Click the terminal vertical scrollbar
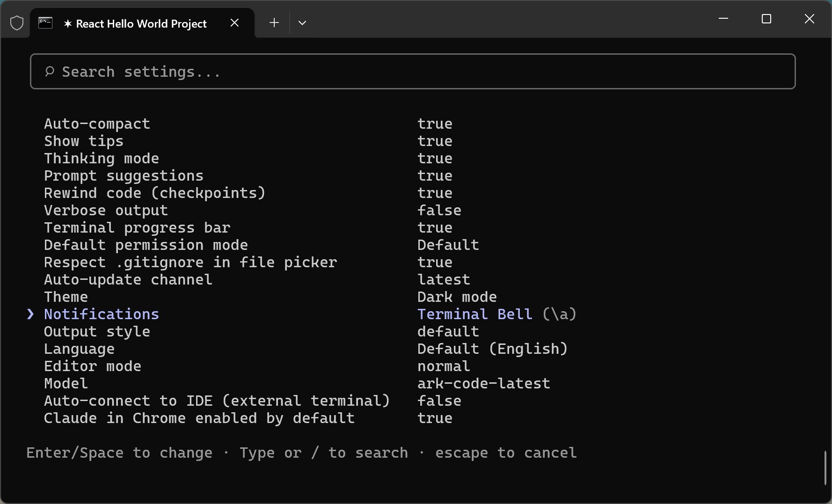The width and height of the screenshot is (832, 504). point(825,468)
